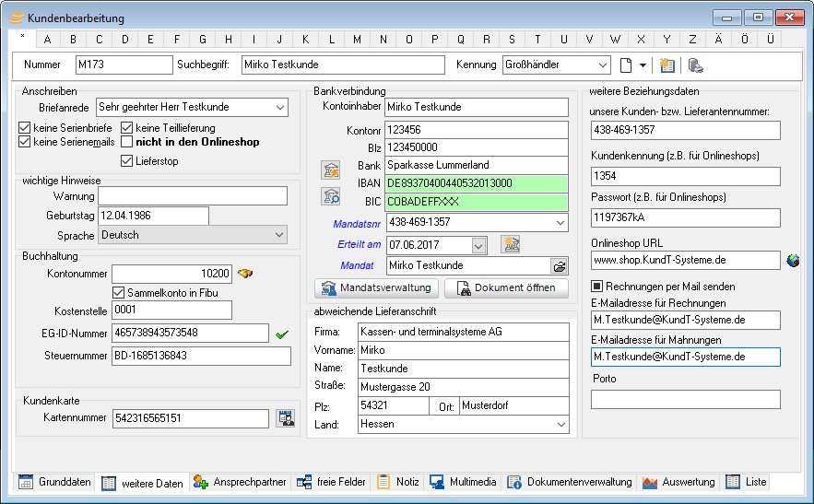
Task: Click the E-Mailadresse für Mahnungen field
Action: click(x=685, y=357)
